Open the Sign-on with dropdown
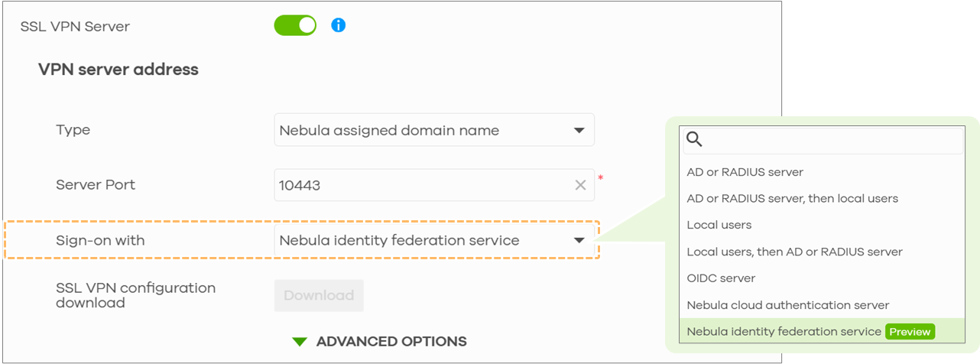The height and width of the screenshot is (364, 980). tap(434, 240)
